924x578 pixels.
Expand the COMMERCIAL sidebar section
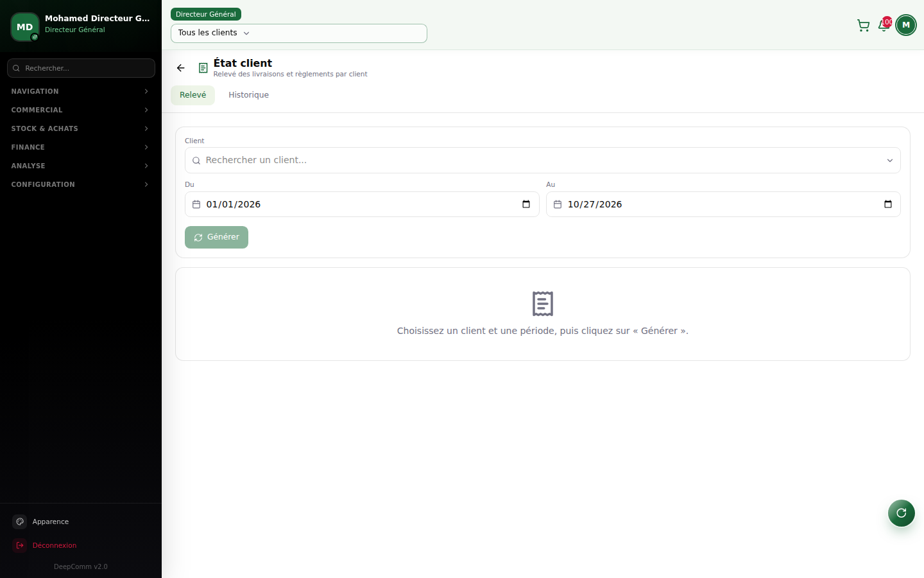click(81, 110)
